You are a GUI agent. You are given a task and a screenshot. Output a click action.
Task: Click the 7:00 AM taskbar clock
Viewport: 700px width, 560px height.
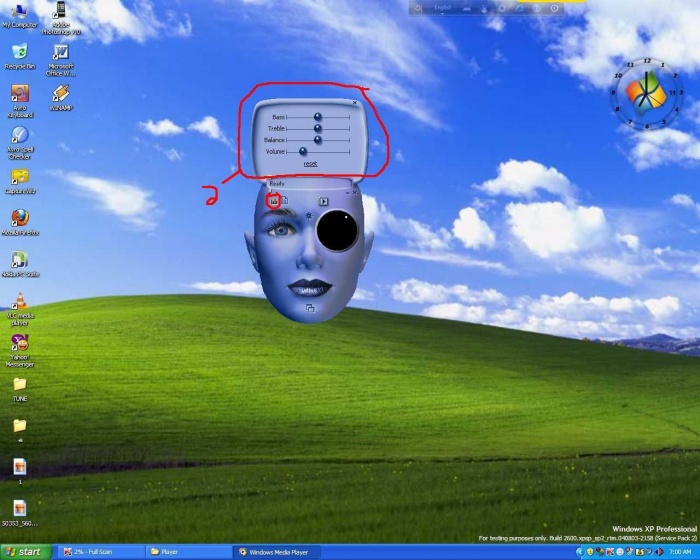680,552
